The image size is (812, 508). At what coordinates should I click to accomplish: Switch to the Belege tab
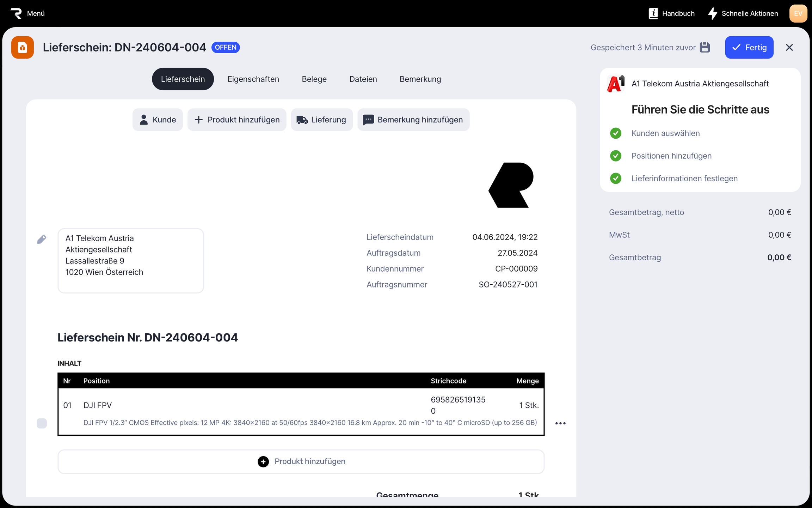tap(314, 79)
